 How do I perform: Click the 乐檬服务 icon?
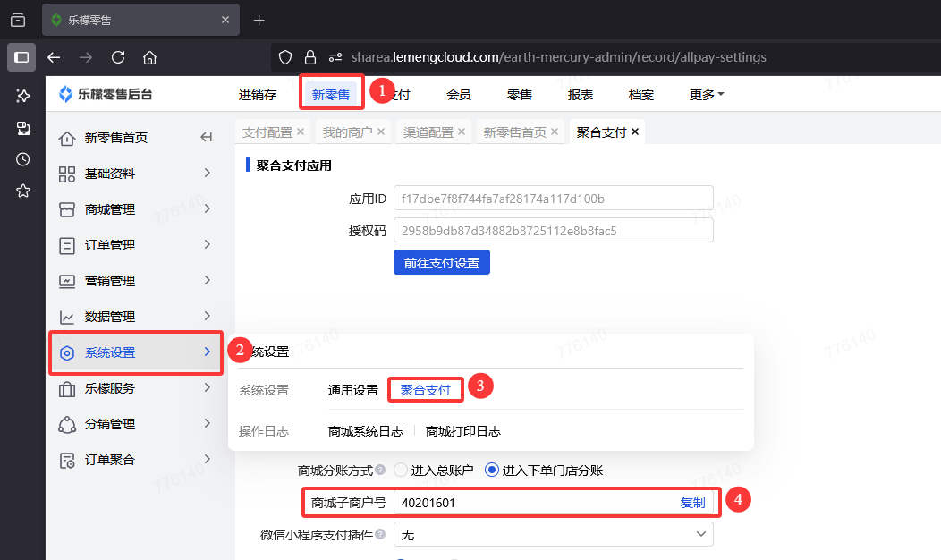(66, 389)
